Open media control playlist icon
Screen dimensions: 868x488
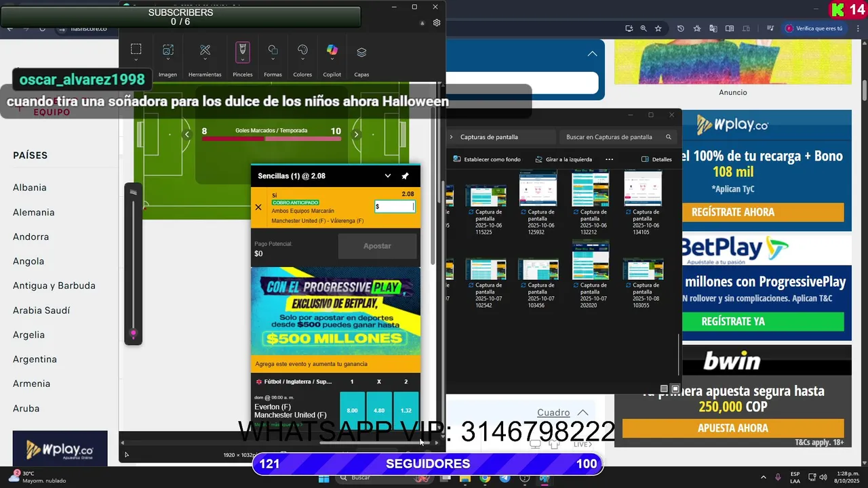click(x=770, y=28)
